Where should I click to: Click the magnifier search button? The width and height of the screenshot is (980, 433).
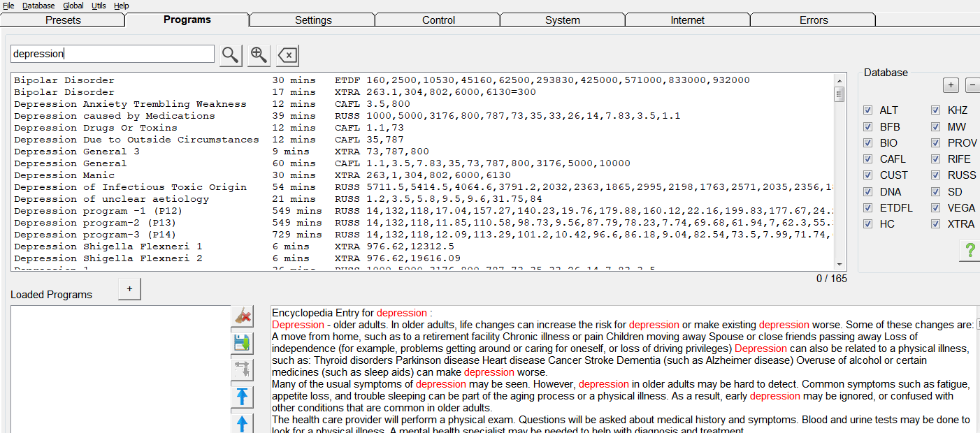click(231, 55)
